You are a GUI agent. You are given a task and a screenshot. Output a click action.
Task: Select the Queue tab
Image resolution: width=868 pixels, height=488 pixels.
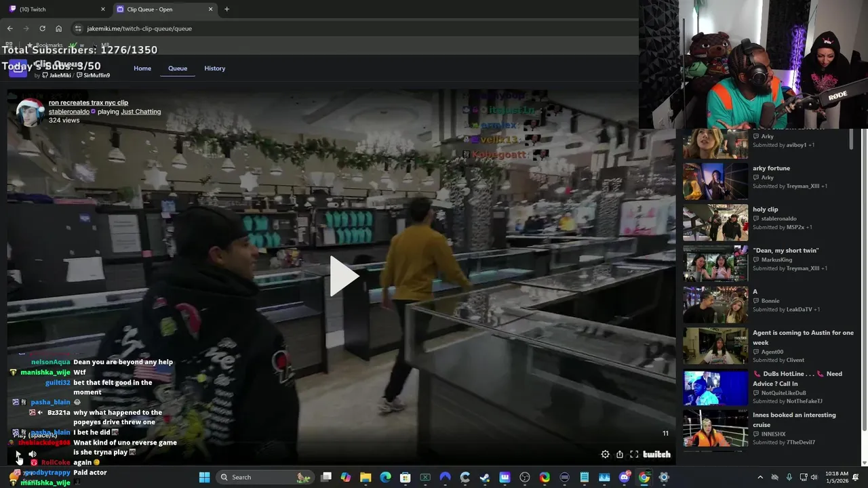tap(178, 68)
